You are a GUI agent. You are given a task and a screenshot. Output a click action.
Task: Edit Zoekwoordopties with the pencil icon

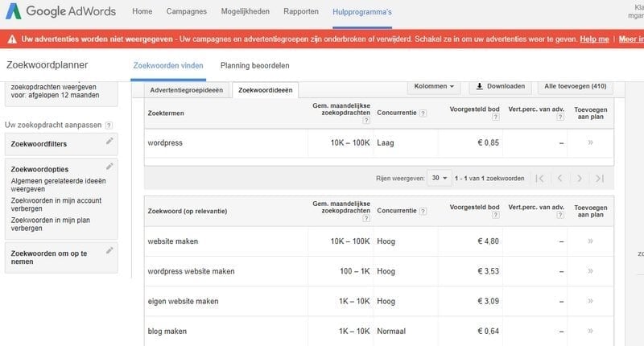click(109, 167)
